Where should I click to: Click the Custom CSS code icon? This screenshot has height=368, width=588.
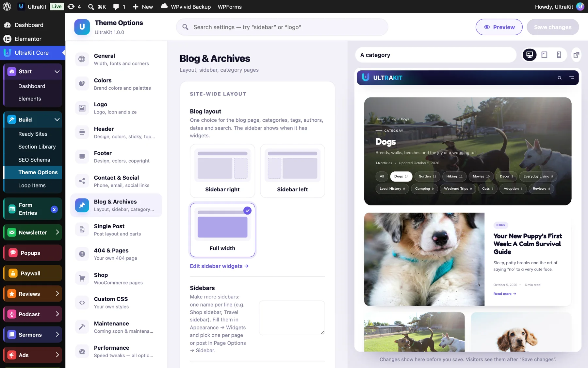click(x=82, y=303)
